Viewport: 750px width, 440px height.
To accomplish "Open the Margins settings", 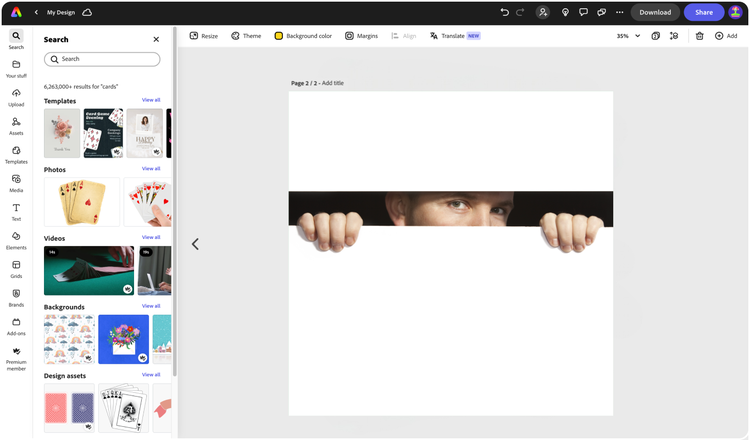I will [362, 36].
